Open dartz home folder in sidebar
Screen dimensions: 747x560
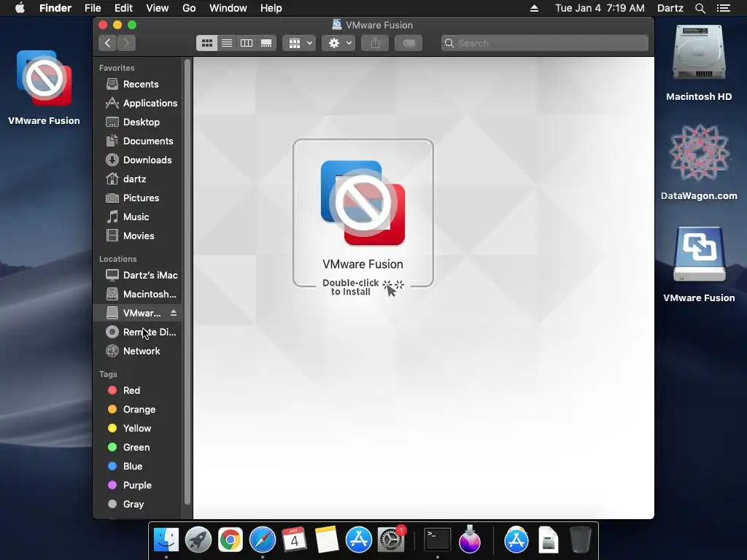pos(138,179)
